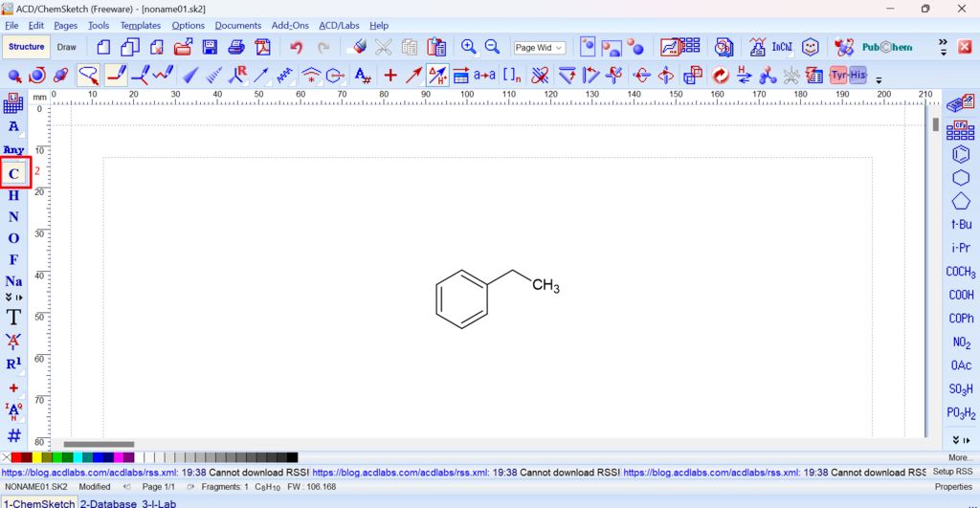Click the Paste clipboard icon
Screen dimensions: 980x508
tap(436, 47)
